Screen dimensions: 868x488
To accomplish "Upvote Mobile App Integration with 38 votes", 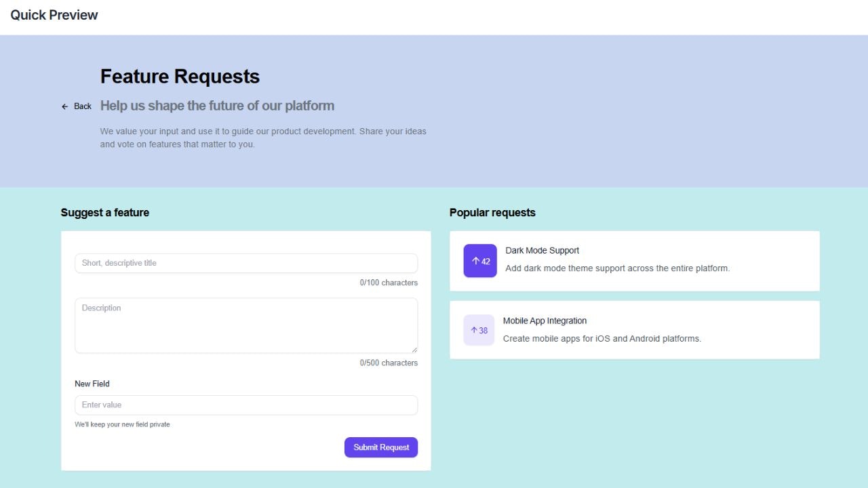I will (x=479, y=330).
